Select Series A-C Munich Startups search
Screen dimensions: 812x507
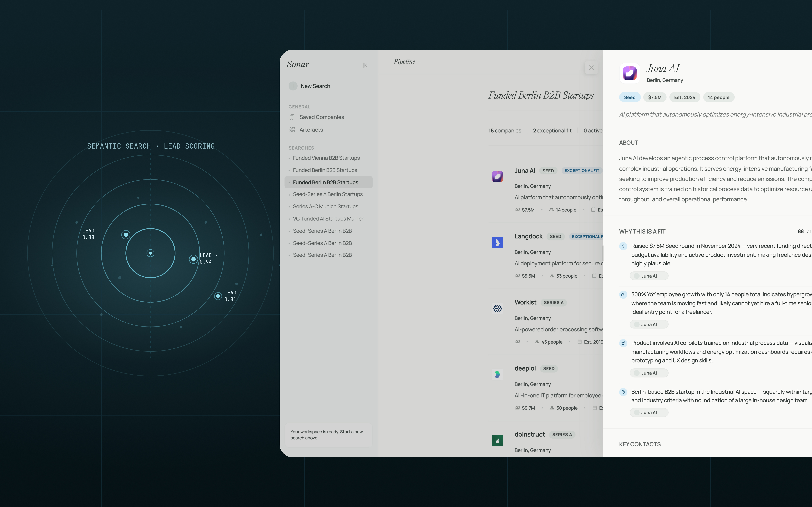(x=325, y=207)
